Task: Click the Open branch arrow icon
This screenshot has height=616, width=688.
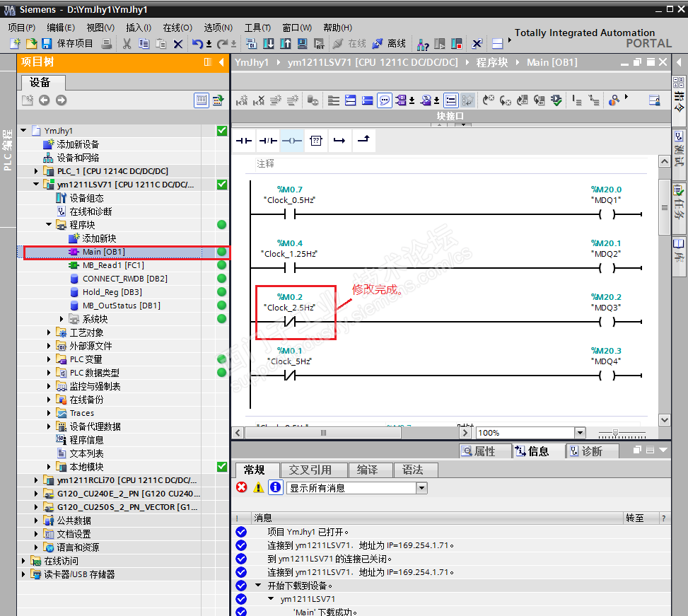Action: (x=339, y=141)
